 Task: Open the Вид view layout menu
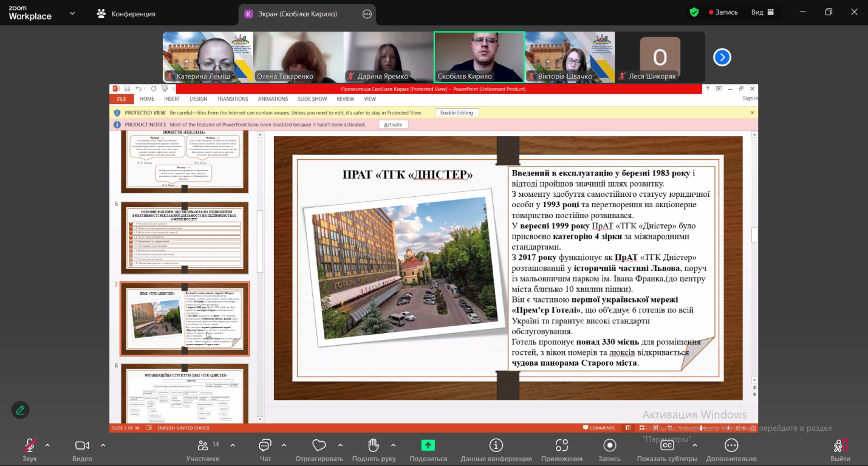click(763, 12)
